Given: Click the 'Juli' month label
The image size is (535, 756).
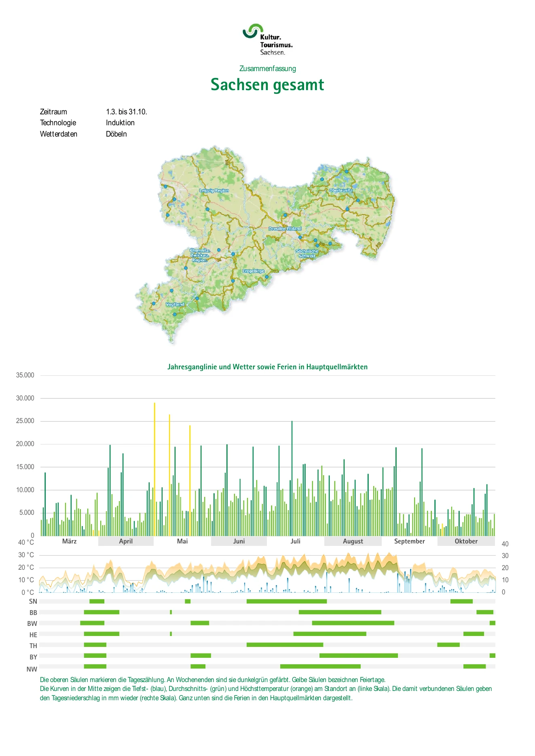Looking at the screenshot, I should click(x=296, y=541).
